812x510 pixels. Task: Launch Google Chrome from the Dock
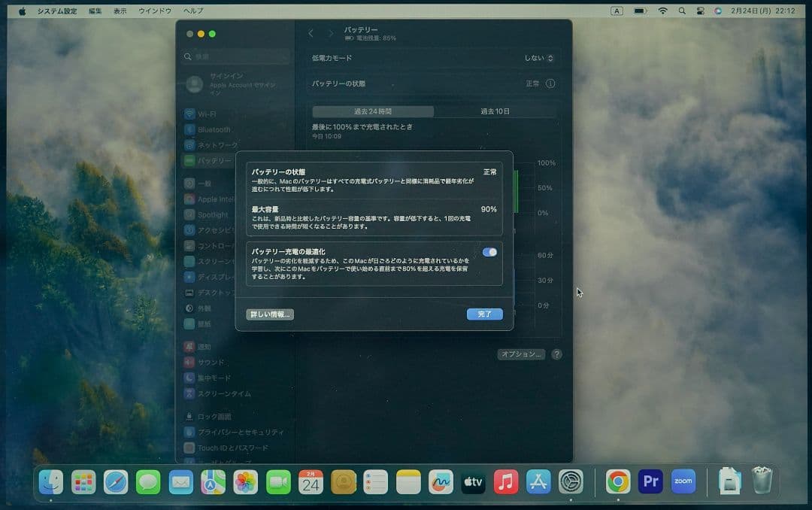[617, 481]
